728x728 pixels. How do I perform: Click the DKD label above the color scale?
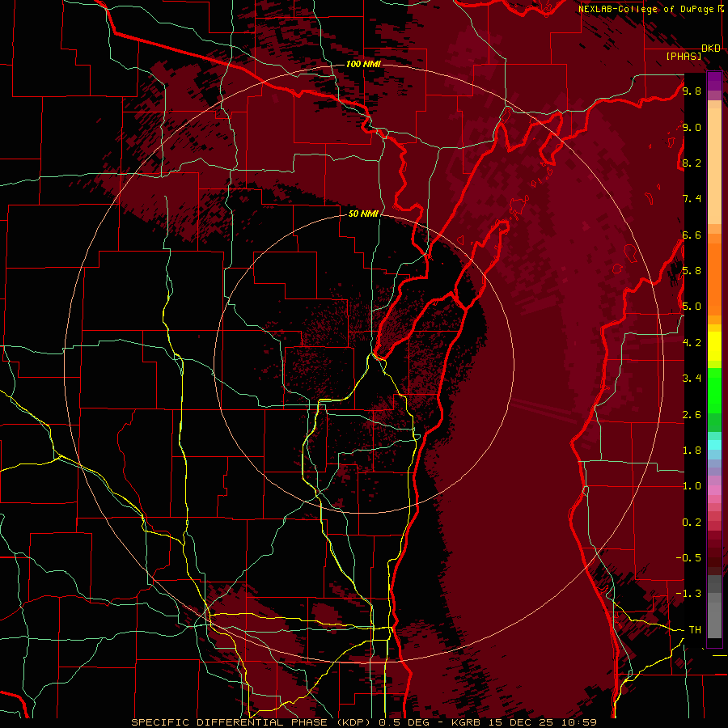tap(711, 49)
